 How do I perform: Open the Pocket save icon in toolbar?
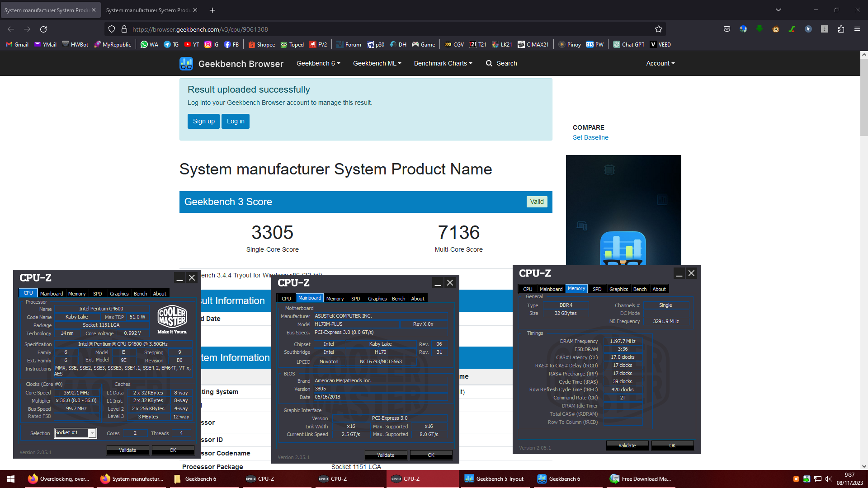tap(727, 29)
